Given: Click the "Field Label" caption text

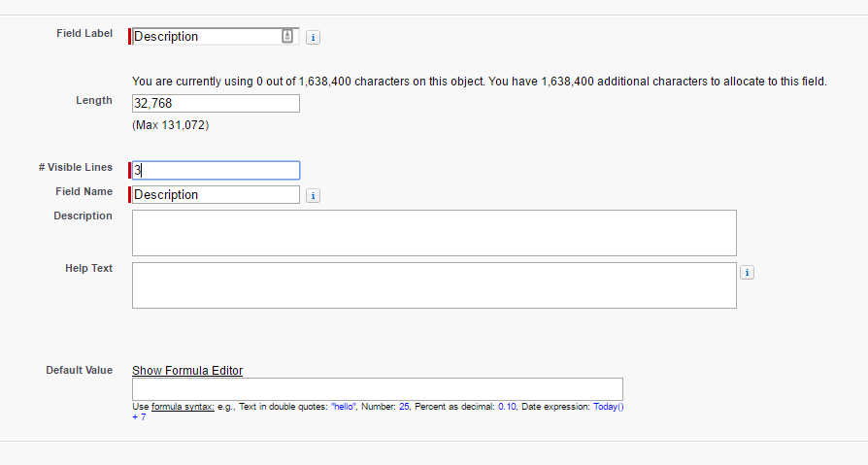Looking at the screenshot, I should (84, 34).
